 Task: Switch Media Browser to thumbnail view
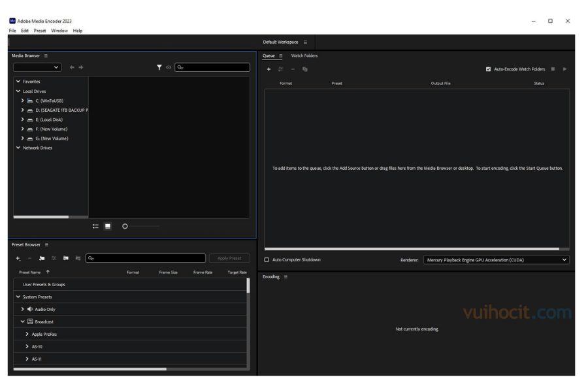click(x=108, y=227)
